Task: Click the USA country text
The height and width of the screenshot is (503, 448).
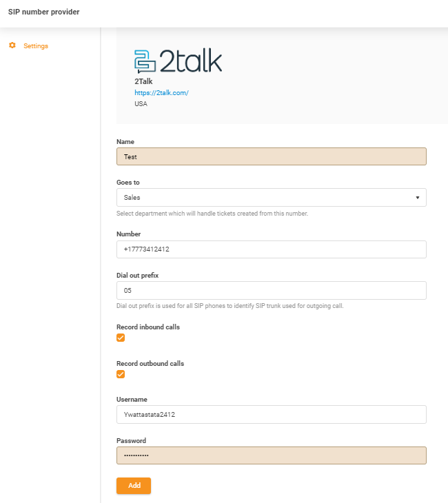Action: [141, 104]
